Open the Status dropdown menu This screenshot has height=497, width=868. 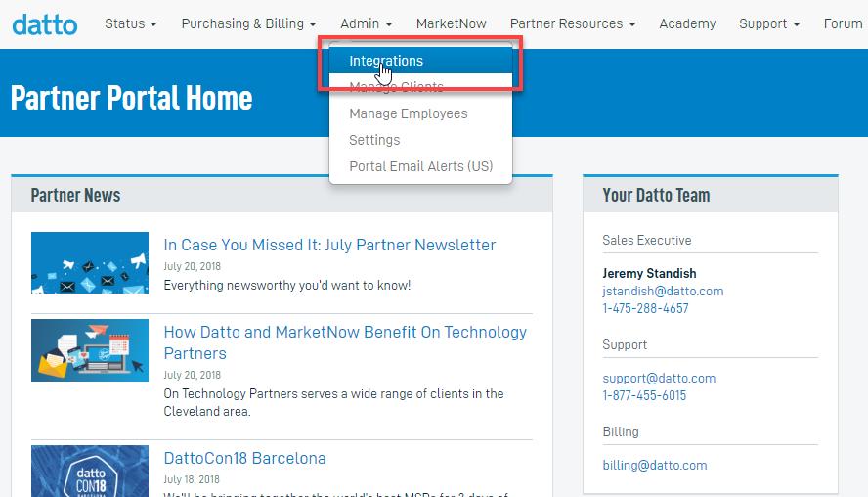point(131,23)
